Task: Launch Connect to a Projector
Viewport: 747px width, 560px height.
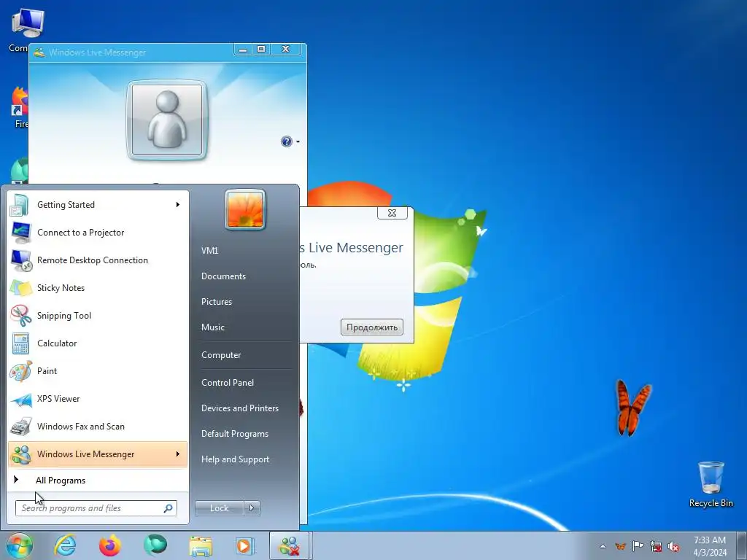Action: click(98, 233)
